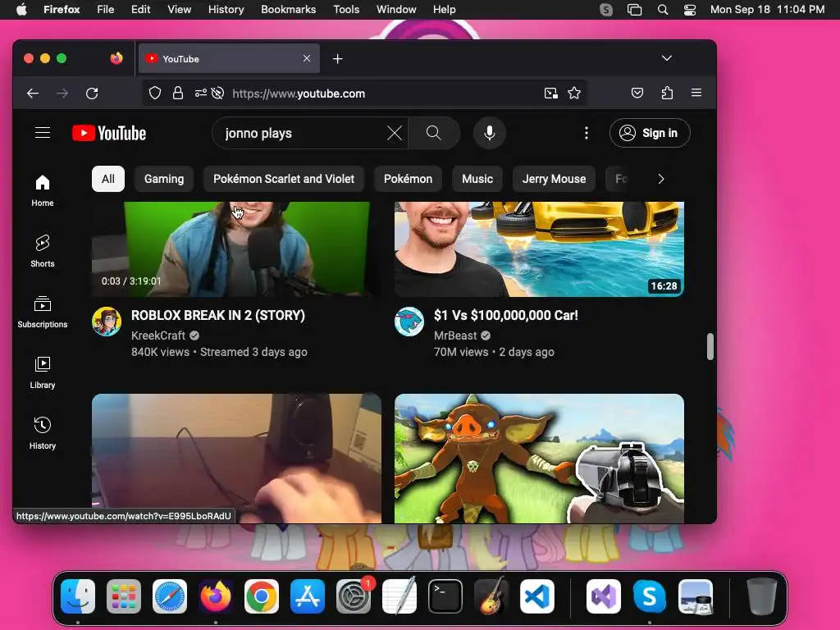The width and height of the screenshot is (840, 630).
Task: Open the KreekCraft green screen video thumbnail
Action: tap(236, 249)
